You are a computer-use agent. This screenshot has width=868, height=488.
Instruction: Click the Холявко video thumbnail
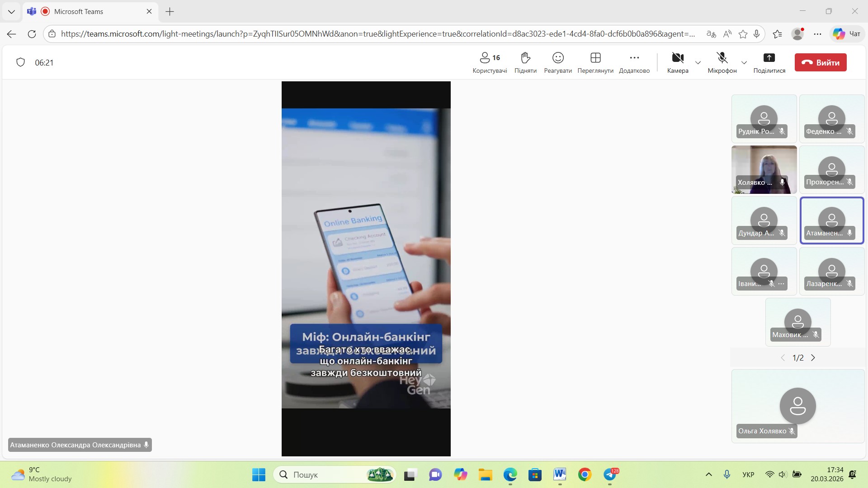(764, 169)
